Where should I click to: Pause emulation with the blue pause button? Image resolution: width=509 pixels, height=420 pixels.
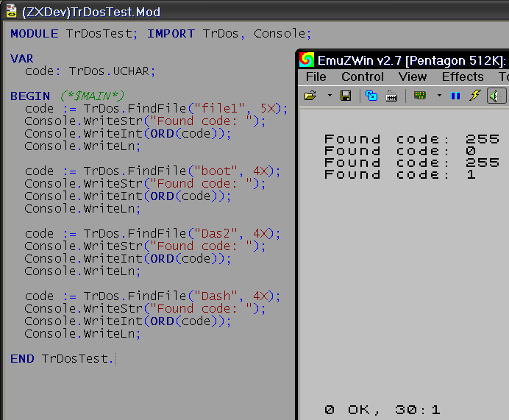(x=455, y=96)
